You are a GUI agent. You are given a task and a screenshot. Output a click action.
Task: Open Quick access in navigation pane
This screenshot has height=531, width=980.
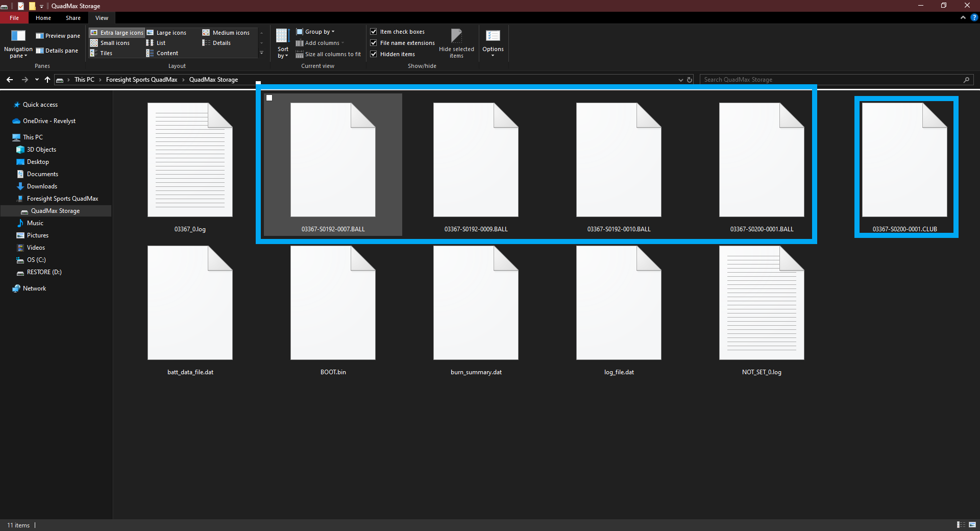click(40, 105)
